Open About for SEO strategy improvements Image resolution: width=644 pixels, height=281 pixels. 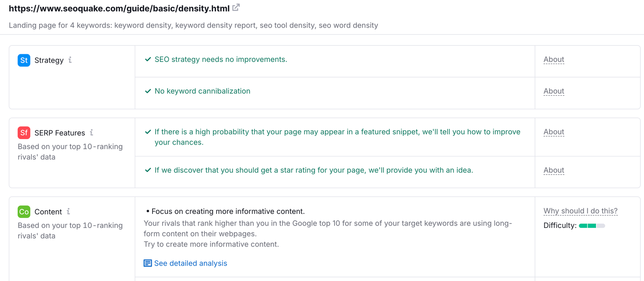[x=553, y=59]
